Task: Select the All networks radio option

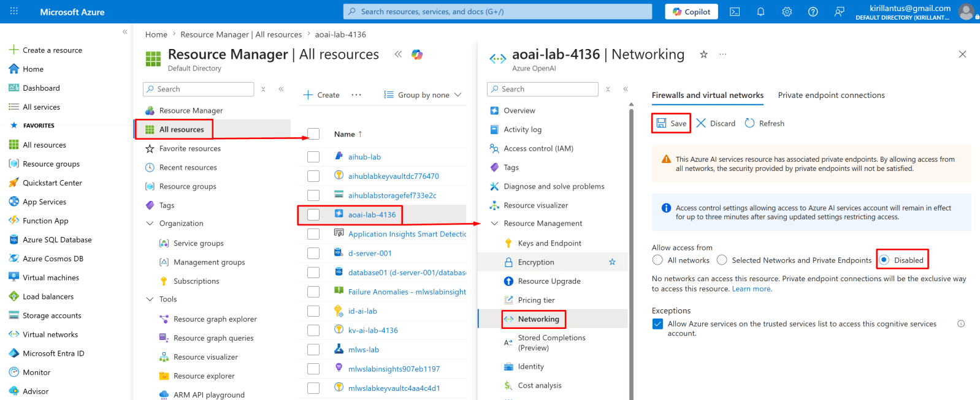Action: pyautogui.click(x=657, y=260)
